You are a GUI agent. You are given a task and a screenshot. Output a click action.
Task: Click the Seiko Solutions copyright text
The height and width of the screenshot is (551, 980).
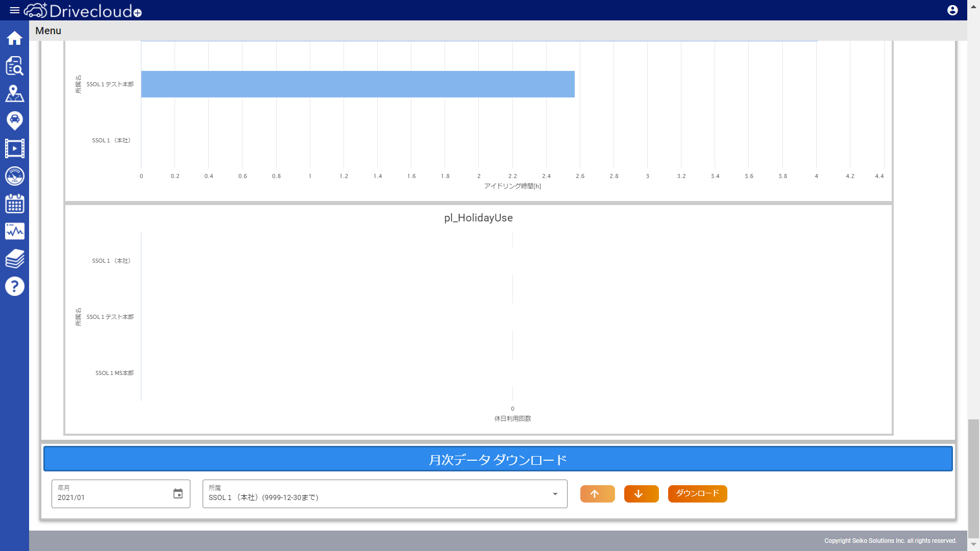pyautogui.click(x=890, y=541)
